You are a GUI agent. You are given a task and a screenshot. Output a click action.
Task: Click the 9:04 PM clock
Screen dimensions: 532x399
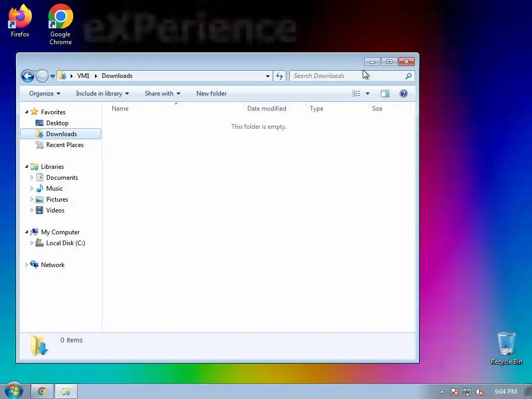pyautogui.click(x=506, y=392)
